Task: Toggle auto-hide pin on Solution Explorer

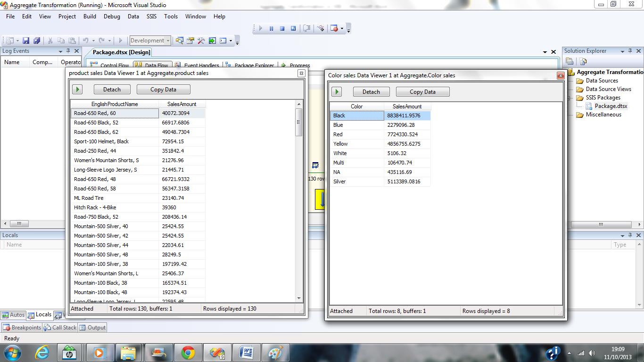Action: coord(631,51)
